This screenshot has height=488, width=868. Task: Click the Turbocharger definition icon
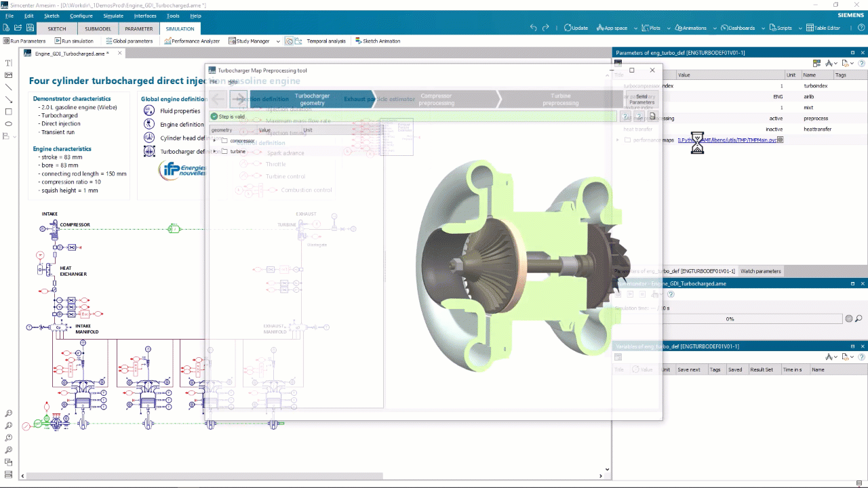point(149,152)
